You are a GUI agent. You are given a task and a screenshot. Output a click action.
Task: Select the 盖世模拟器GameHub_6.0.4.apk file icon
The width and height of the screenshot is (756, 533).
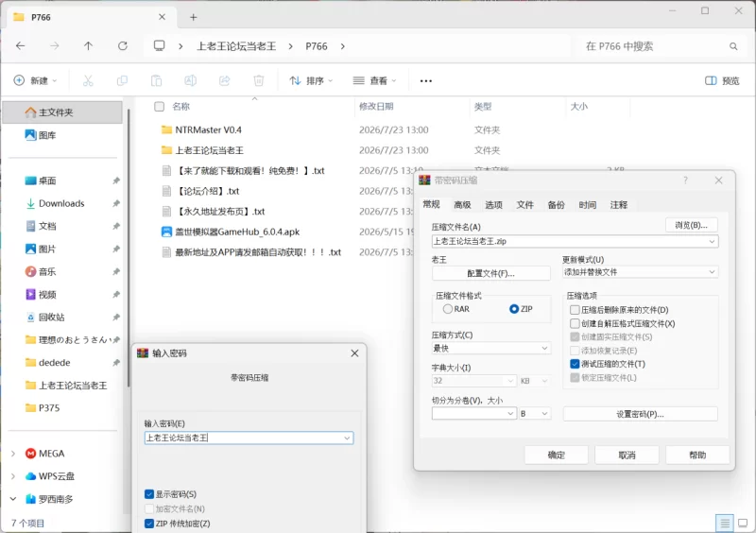[x=166, y=232]
